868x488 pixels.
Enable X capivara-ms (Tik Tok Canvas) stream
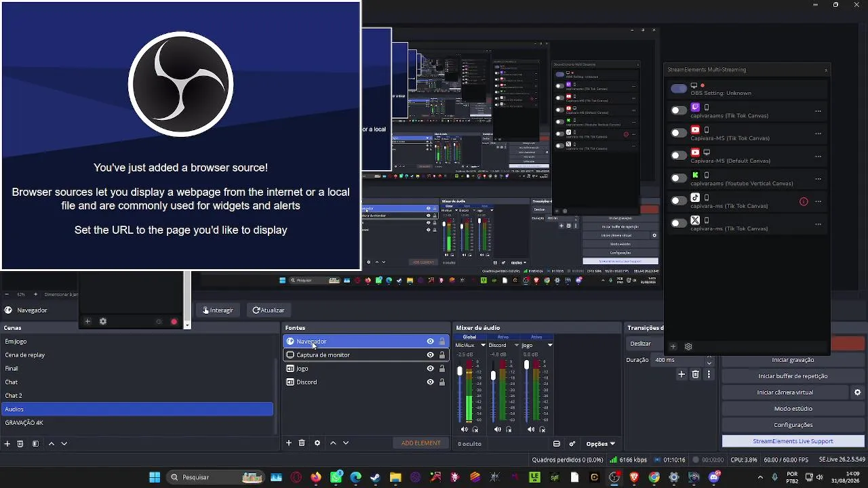(x=678, y=224)
